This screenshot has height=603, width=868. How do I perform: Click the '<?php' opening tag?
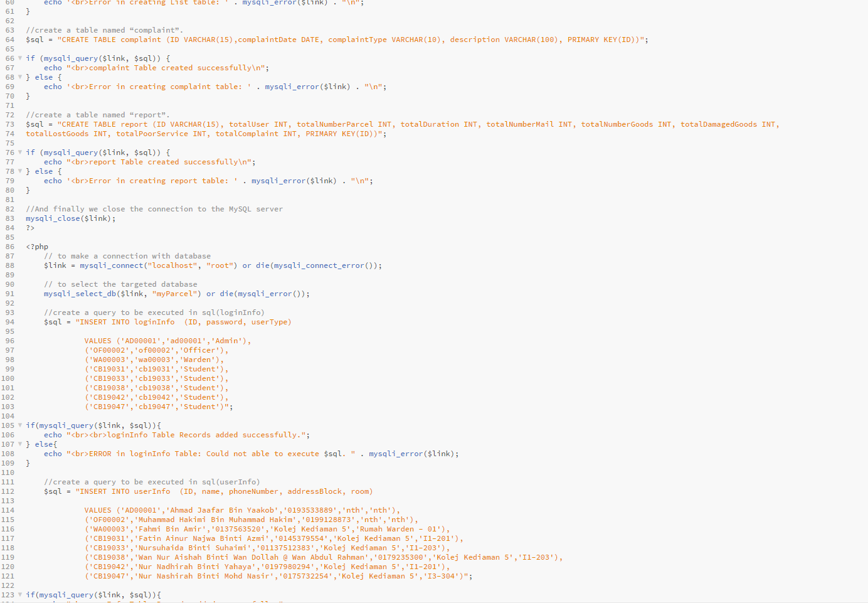coord(37,247)
